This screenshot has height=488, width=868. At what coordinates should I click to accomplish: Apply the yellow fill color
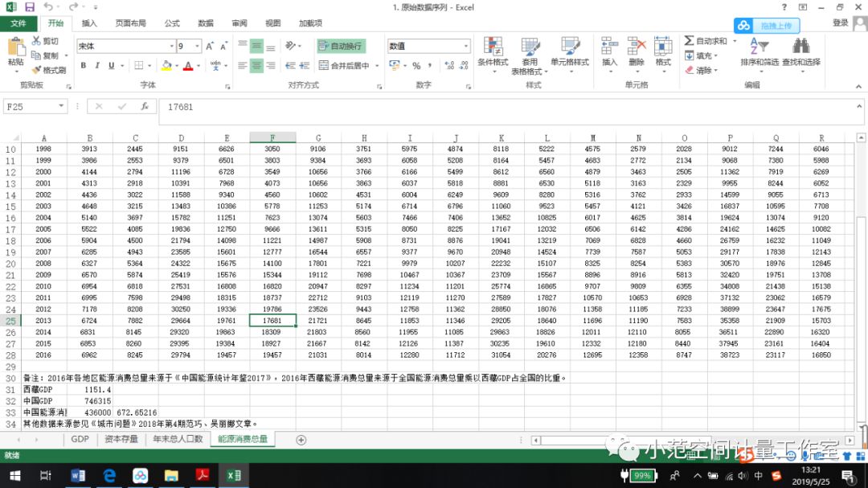pyautogui.click(x=166, y=65)
